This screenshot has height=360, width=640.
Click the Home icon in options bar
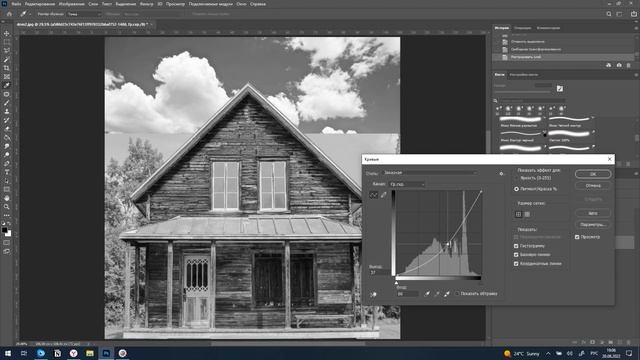tap(9, 14)
